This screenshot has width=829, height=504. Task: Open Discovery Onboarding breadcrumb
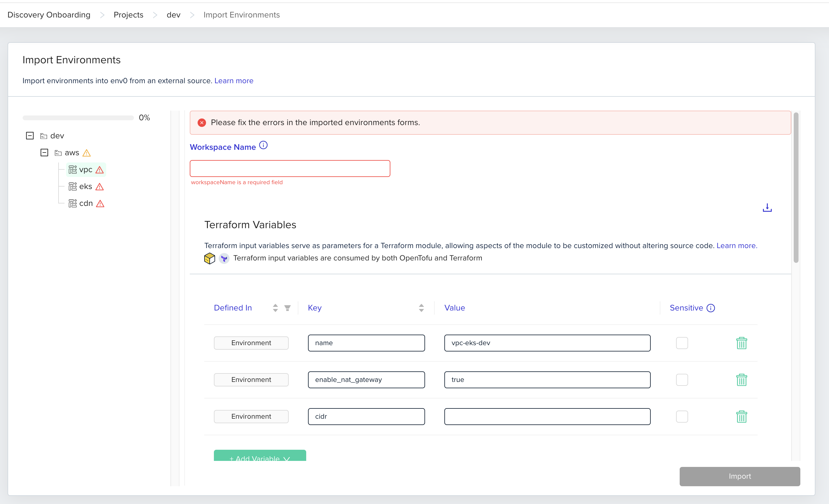[49, 15]
